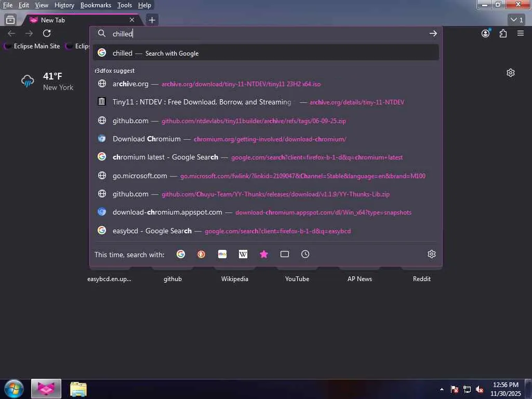Open the View menu
This screenshot has width=532, height=399.
[x=42, y=5]
